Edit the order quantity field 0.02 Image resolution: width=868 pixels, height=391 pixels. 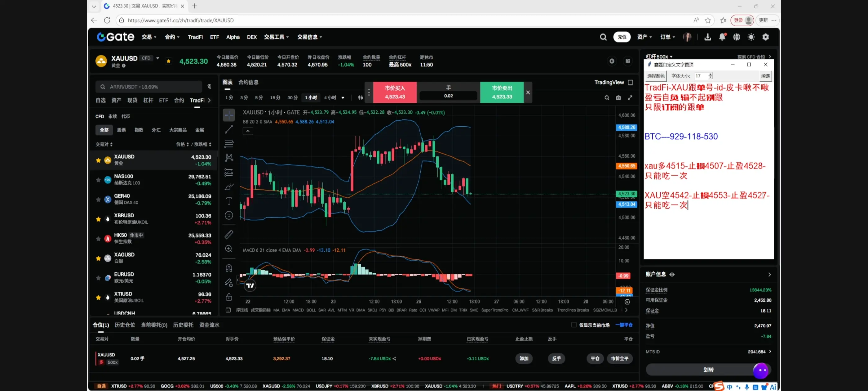coord(448,96)
